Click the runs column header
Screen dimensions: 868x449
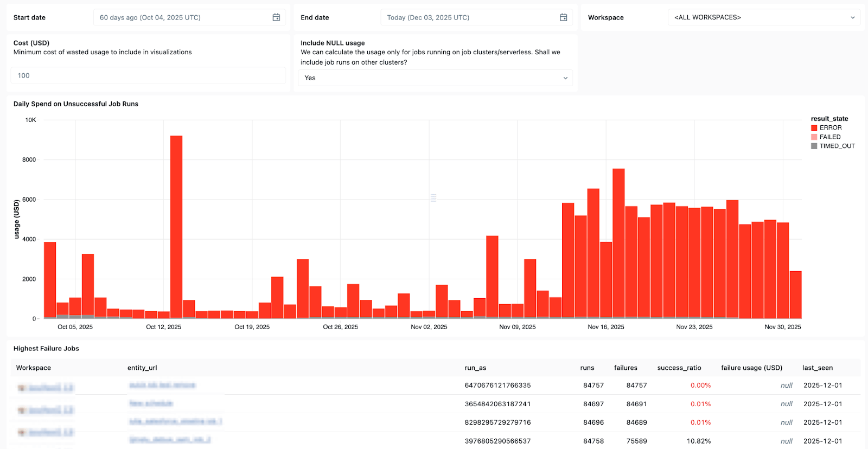[x=587, y=368]
